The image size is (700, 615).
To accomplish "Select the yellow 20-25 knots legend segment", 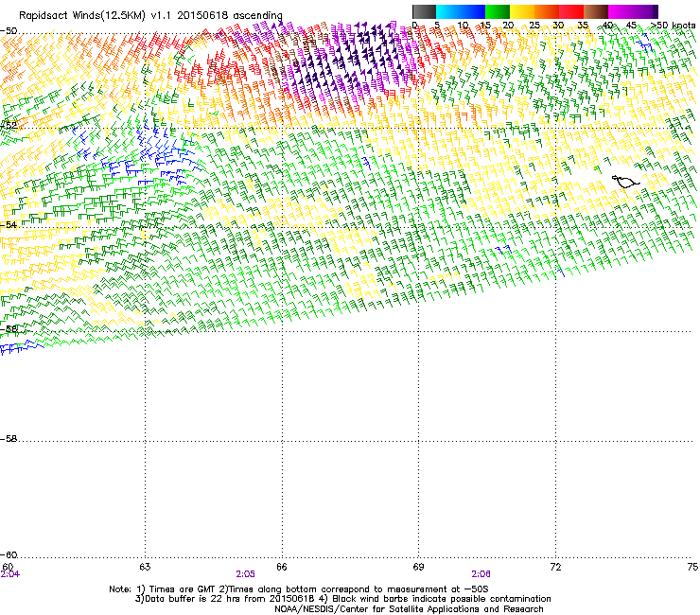I will coord(522,11).
